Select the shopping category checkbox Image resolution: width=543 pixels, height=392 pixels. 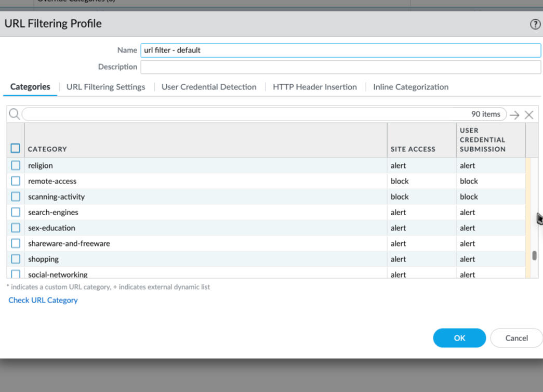coord(16,259)
